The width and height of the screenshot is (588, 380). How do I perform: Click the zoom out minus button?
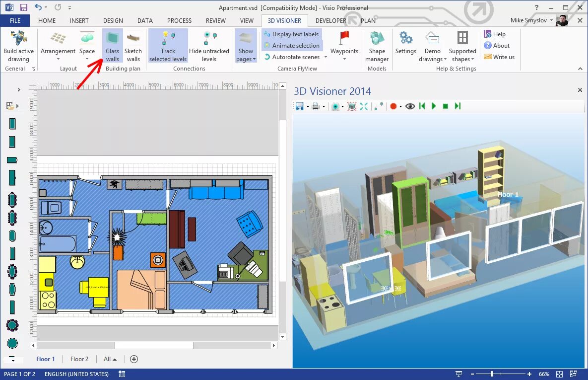[x=472, y=374]
